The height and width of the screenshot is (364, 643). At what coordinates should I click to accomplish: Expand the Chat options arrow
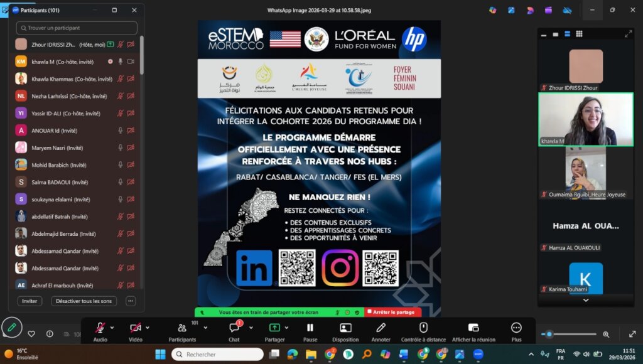point(251,328)
